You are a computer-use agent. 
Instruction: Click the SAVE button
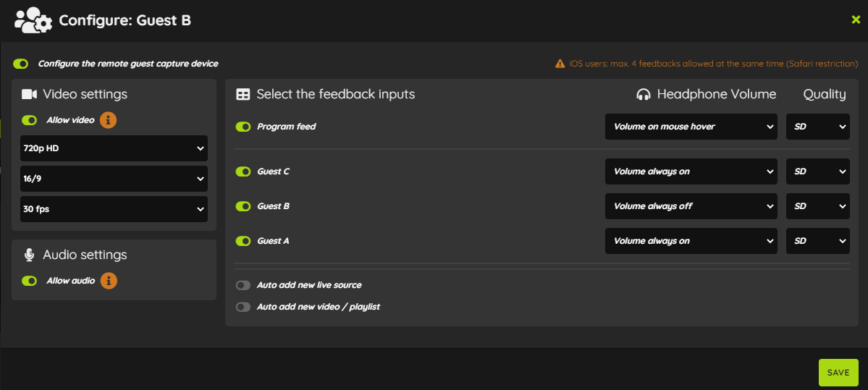838,373
